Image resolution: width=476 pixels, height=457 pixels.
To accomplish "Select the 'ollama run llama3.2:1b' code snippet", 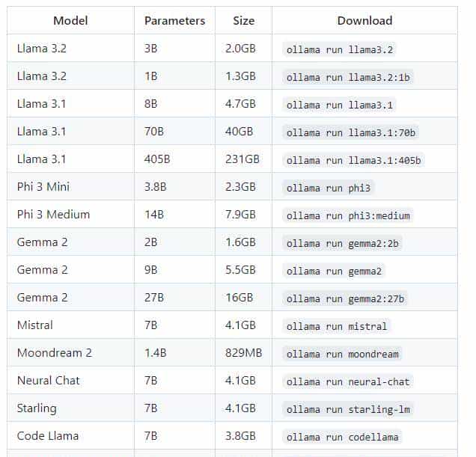I will pyautogui.click(x=348, y=77).
